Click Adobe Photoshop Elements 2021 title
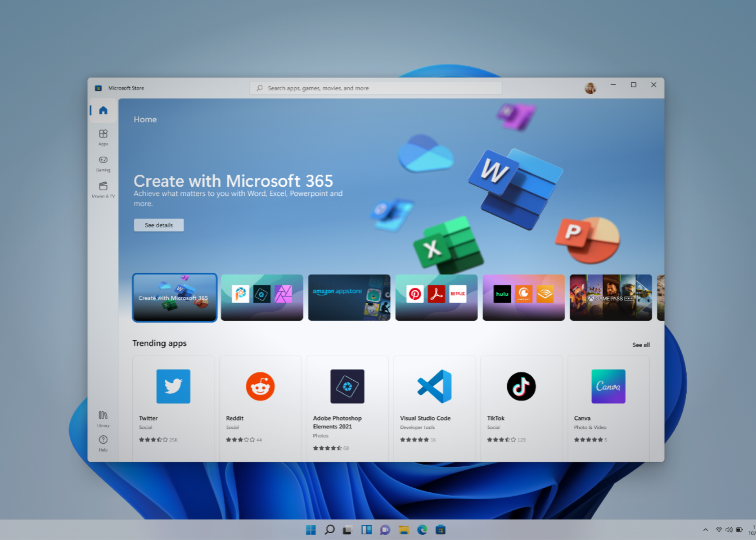 337,422
